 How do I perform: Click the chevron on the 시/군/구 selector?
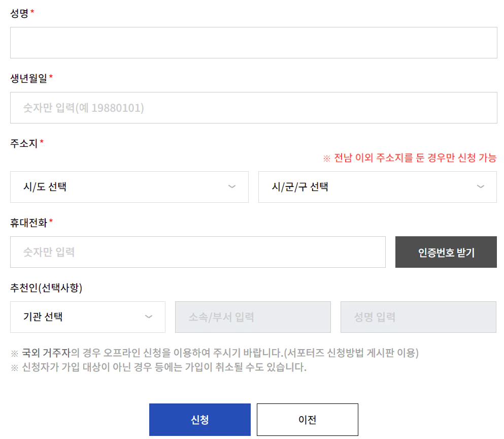pyautogui.click(x=481, y=187)
